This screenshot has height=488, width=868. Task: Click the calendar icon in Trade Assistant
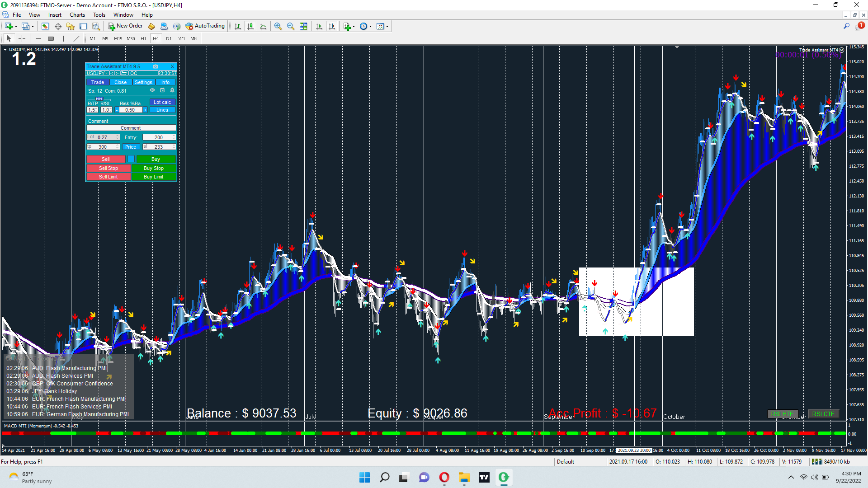point(162,90)
